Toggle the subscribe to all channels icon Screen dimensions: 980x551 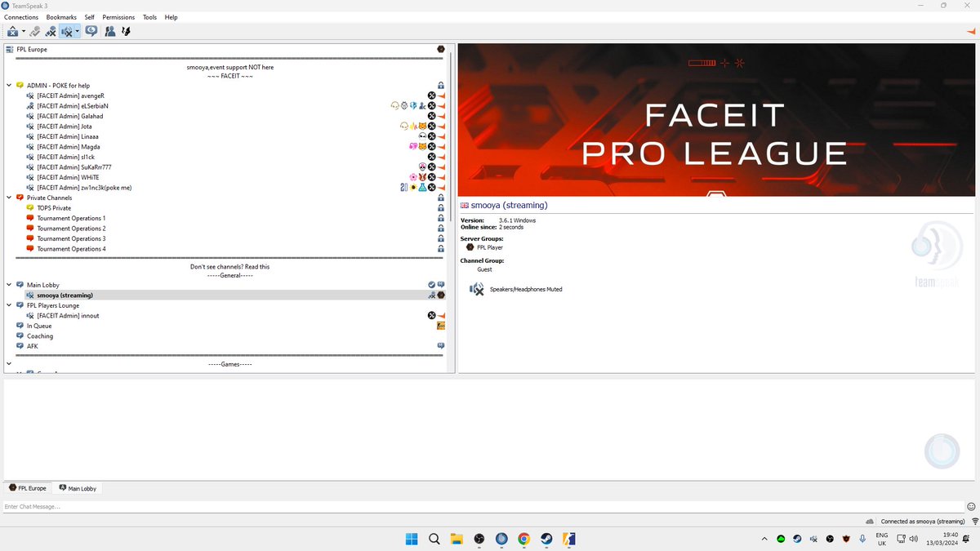point(91,31)
